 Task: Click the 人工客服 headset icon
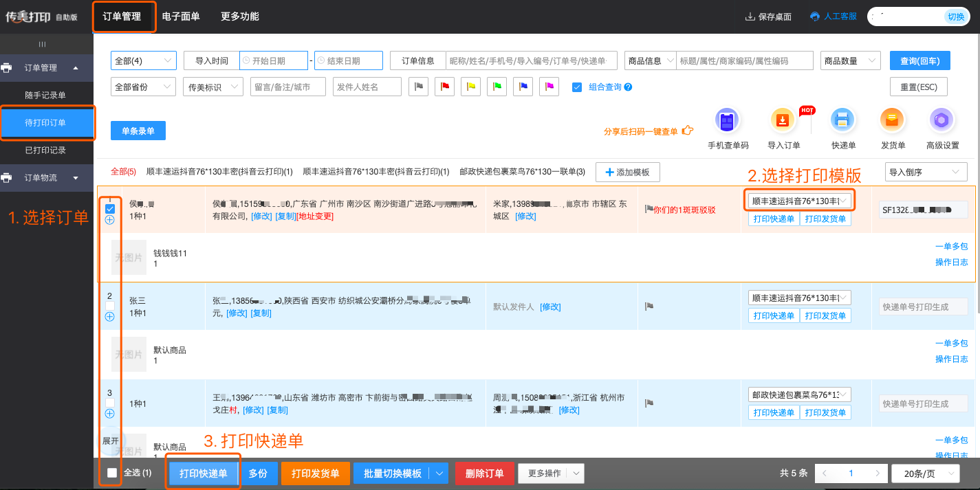pos(816,16)
